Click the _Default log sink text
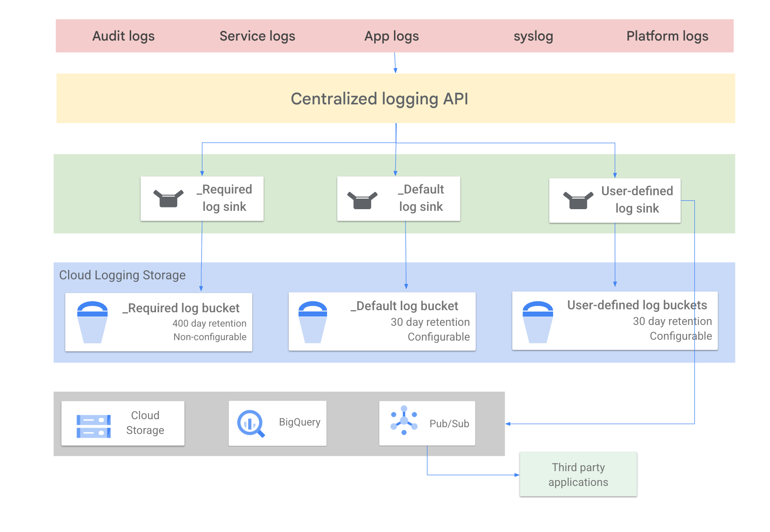The width and height of the screenshot is (770, 532). [421, 198]
